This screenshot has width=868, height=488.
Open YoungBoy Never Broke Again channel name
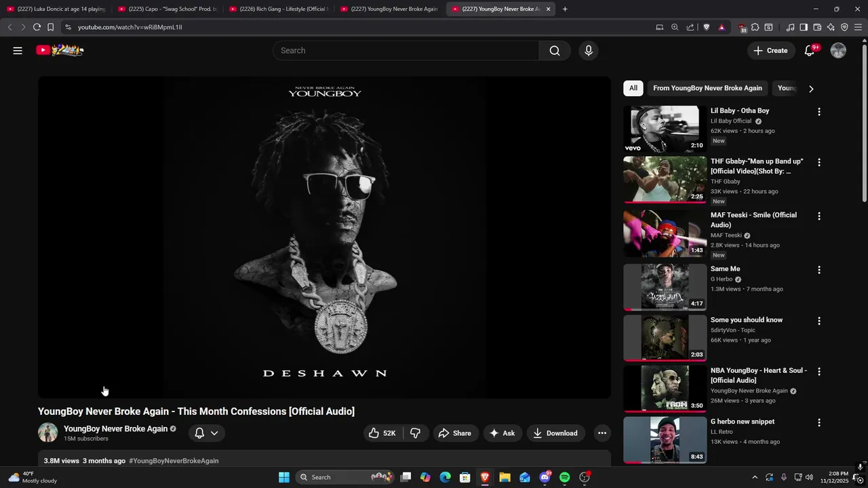click(115, 429)
